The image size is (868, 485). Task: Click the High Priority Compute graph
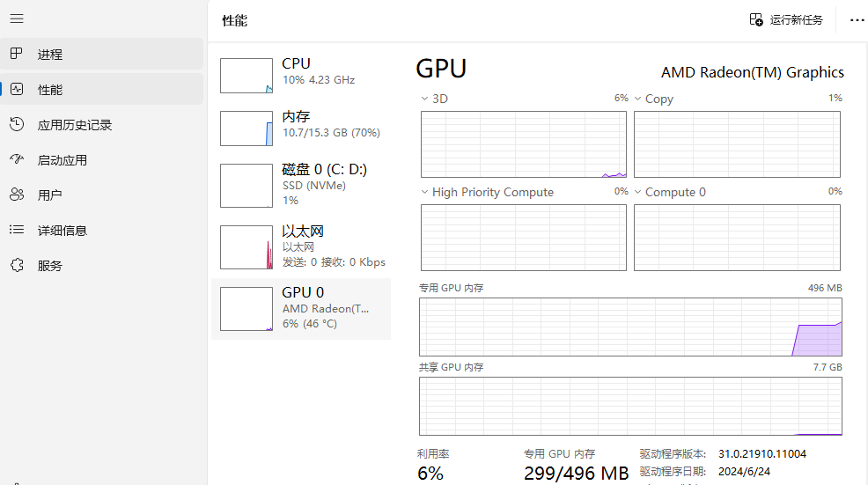[524, 238]
